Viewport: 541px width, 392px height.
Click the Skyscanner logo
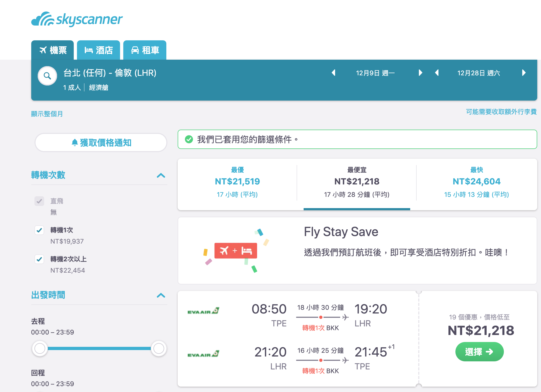[77, 19]
